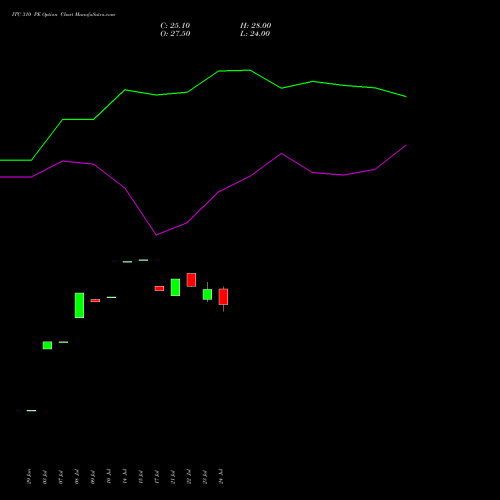
Task: Click the 14 Jul date label
Action: click(x=125, y=476)
